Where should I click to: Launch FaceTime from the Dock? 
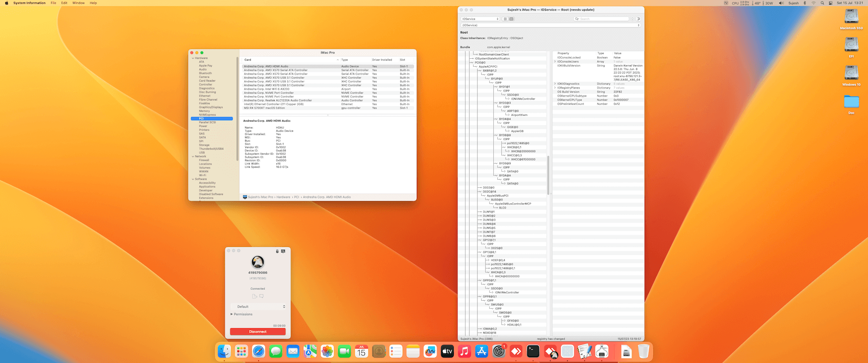(x=344, y=351)
